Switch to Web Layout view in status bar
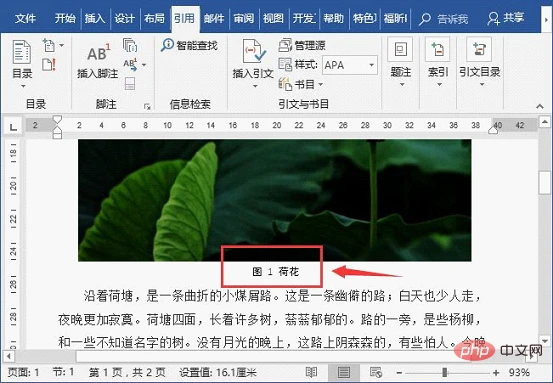 click(376, 372)
